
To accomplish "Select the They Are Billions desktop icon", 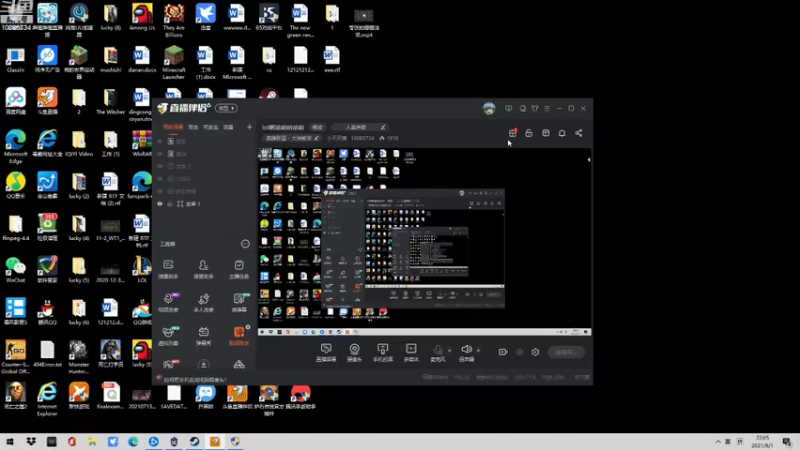I will pyautogui.click(x=173, y=20).
